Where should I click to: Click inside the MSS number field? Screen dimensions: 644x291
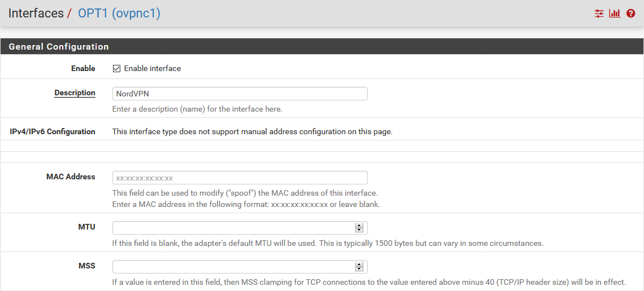pos(233,267)
